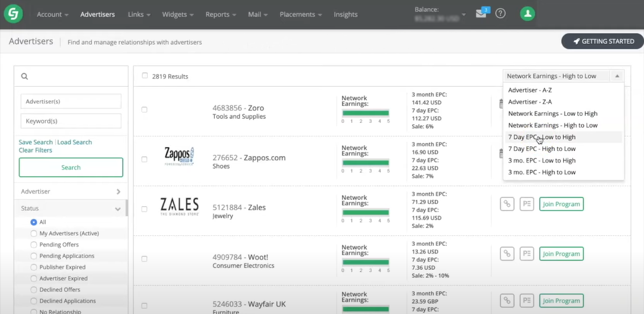Select the Declined Offers radio option
Screen dimensions: 644x314
pos(34,290)
